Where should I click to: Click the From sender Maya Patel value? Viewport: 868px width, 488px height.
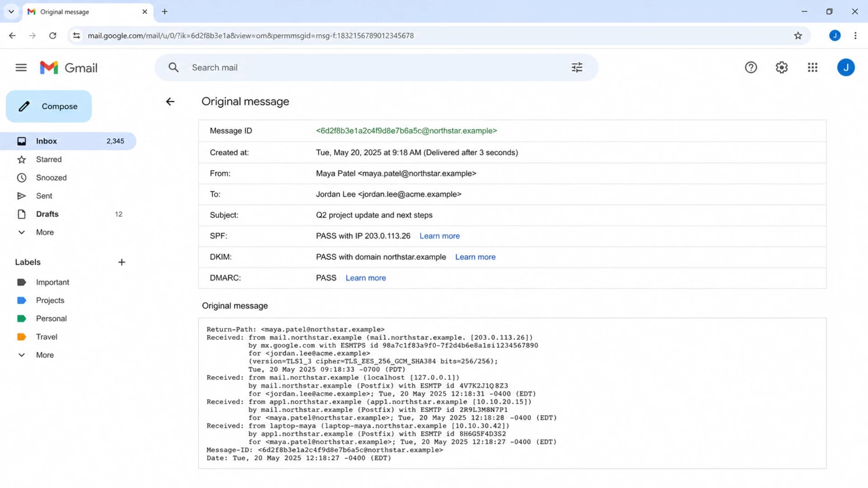coord(396,174)
